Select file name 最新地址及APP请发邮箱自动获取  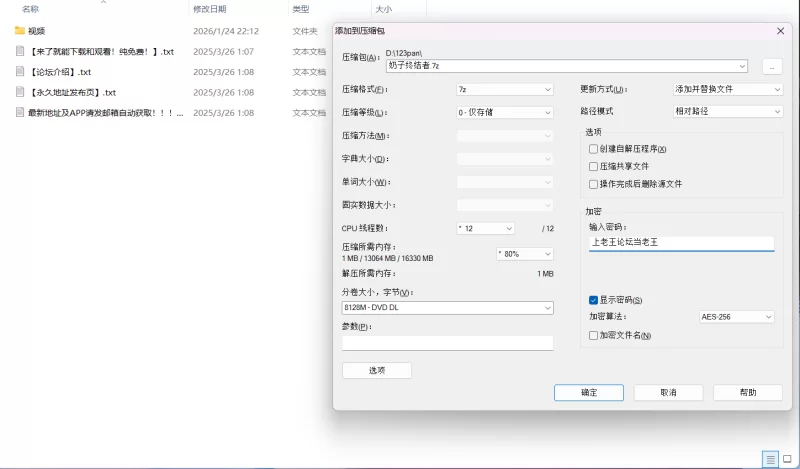[106, 113]
